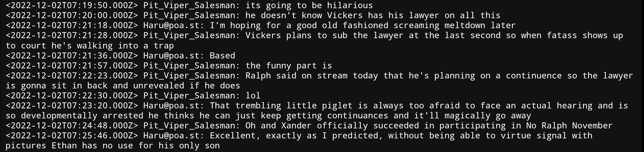Click the text "No Ralph November"
This screenshot has height=152, width=644.
(569, 126)
